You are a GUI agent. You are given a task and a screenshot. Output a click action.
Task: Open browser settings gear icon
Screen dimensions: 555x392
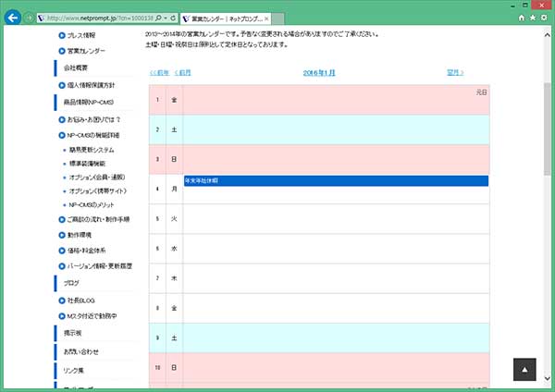pyautogui.click(x=544, y=18)
